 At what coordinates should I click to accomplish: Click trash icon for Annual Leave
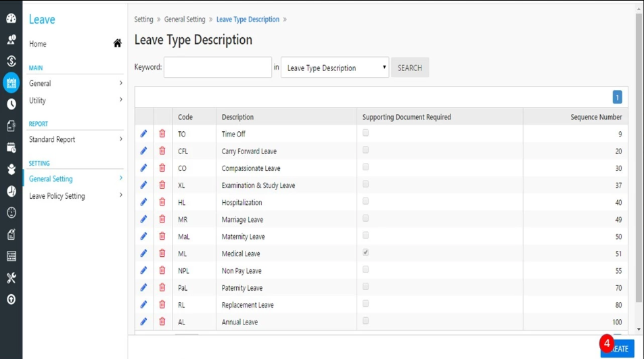tap(162, 322)
